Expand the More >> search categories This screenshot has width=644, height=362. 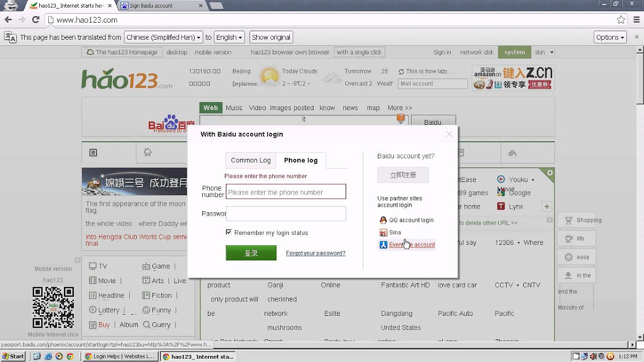pyautogui.click(x=400, y=108)
